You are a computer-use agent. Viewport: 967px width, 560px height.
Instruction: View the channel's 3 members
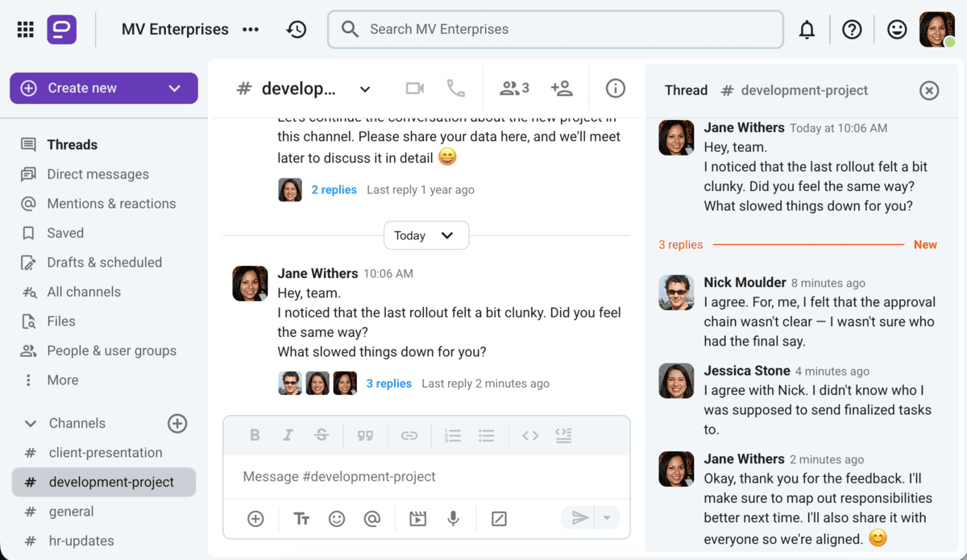pyautogui.click(x=513, y=89)
